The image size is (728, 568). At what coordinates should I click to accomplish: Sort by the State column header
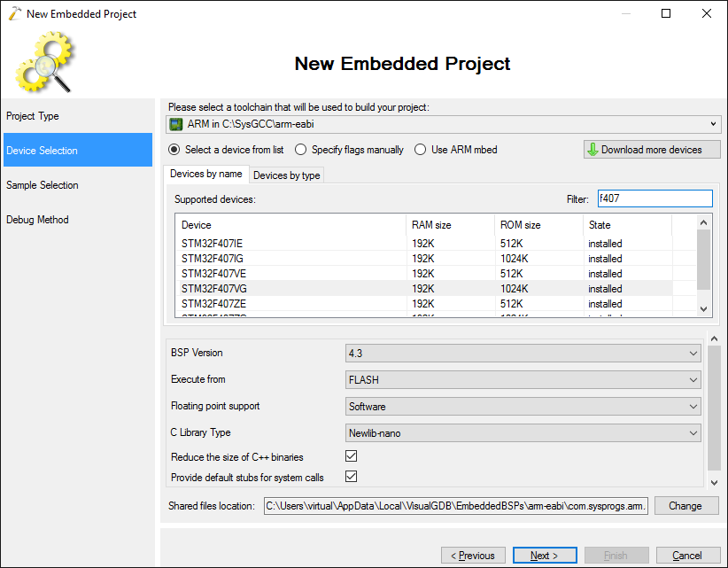pyautogui.click(x=628, y=225)
